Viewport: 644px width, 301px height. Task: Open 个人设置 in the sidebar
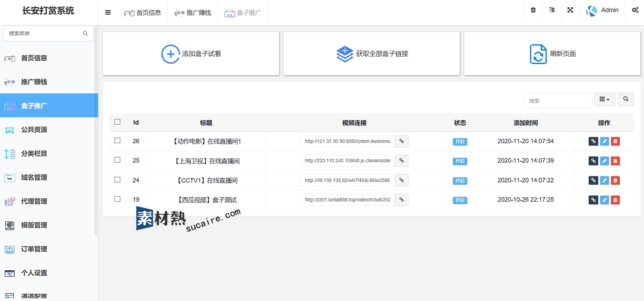click(49, 273)
